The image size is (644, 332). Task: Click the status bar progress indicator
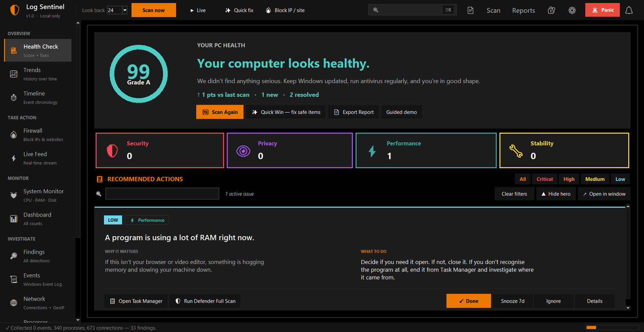pyautogui.click(x=612, y=328)
